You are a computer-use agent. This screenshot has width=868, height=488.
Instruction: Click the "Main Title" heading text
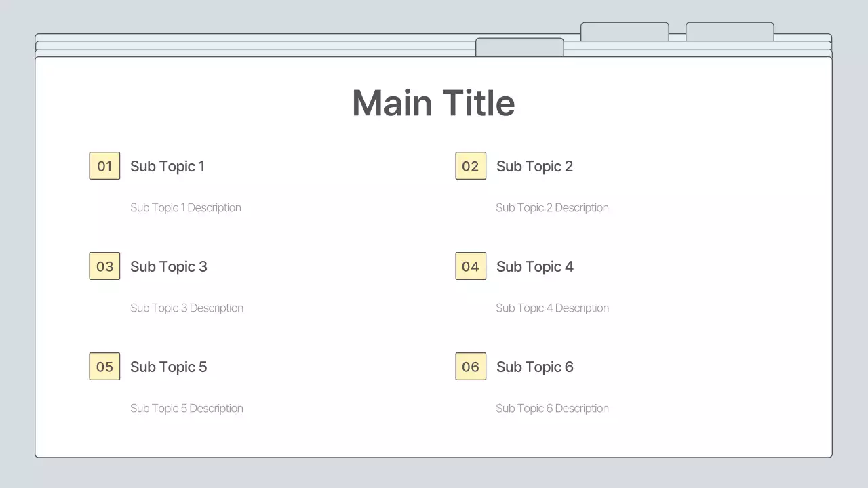click(x=433, y=102)
